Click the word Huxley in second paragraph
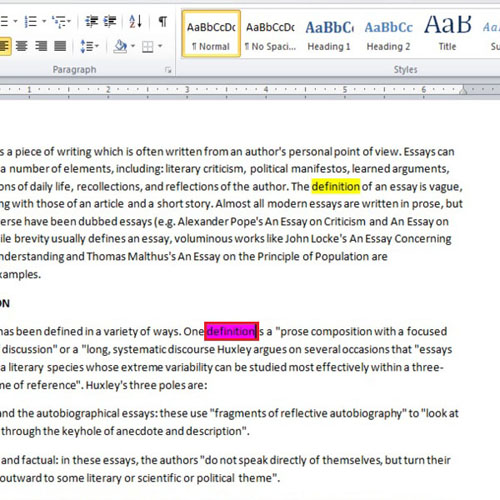Image resolution: width=500 pixels, height=500 pixels. [x=234, y=349]
